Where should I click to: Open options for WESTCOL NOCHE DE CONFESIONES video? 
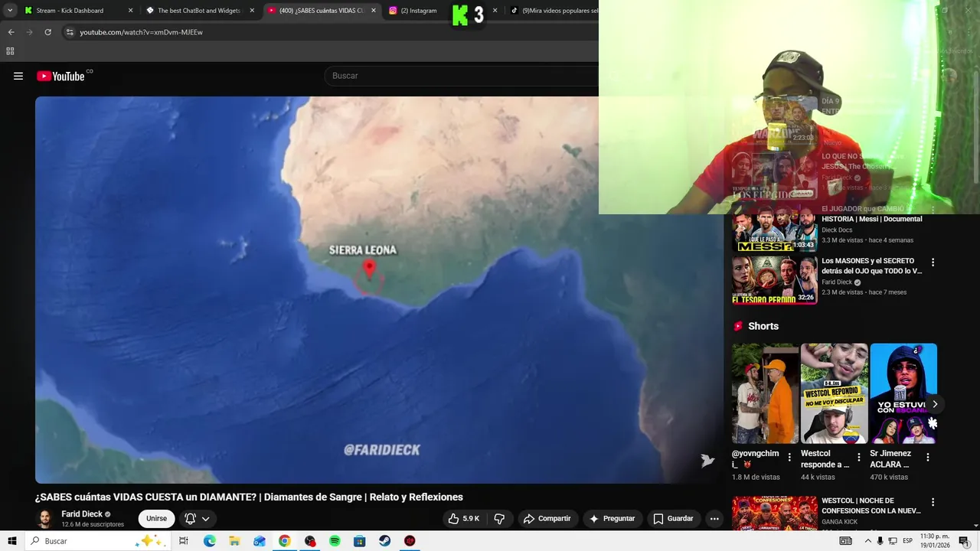[x=933, y=503]
